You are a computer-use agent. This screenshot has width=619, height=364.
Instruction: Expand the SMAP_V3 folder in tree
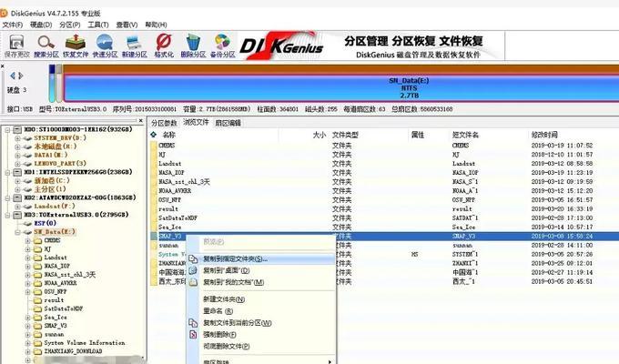27,326
